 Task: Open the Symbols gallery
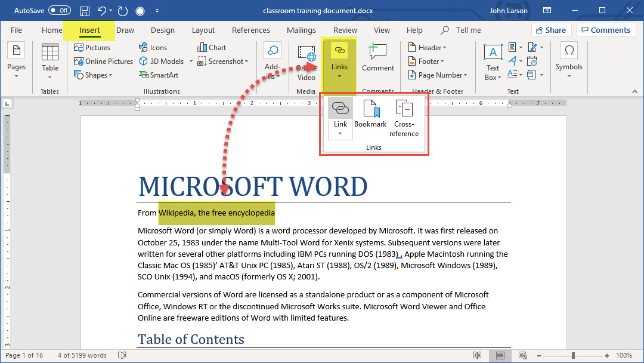click(x=569, y=59)
